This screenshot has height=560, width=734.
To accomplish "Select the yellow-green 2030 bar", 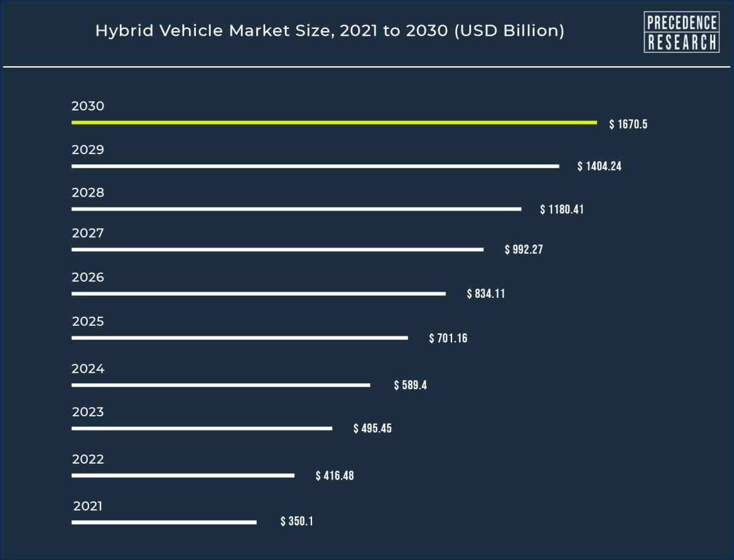I will [x=334, y=123].
